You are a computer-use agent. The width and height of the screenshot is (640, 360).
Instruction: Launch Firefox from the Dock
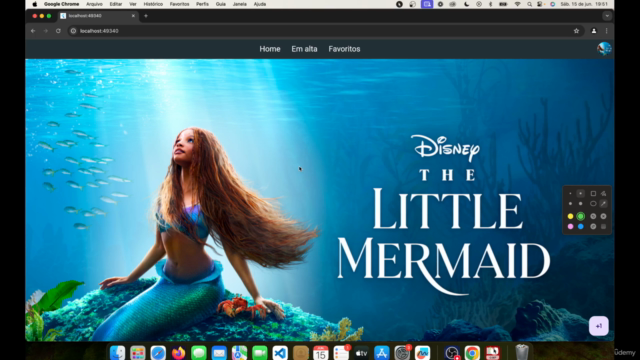pyautogui.click(x=178, y=353)
